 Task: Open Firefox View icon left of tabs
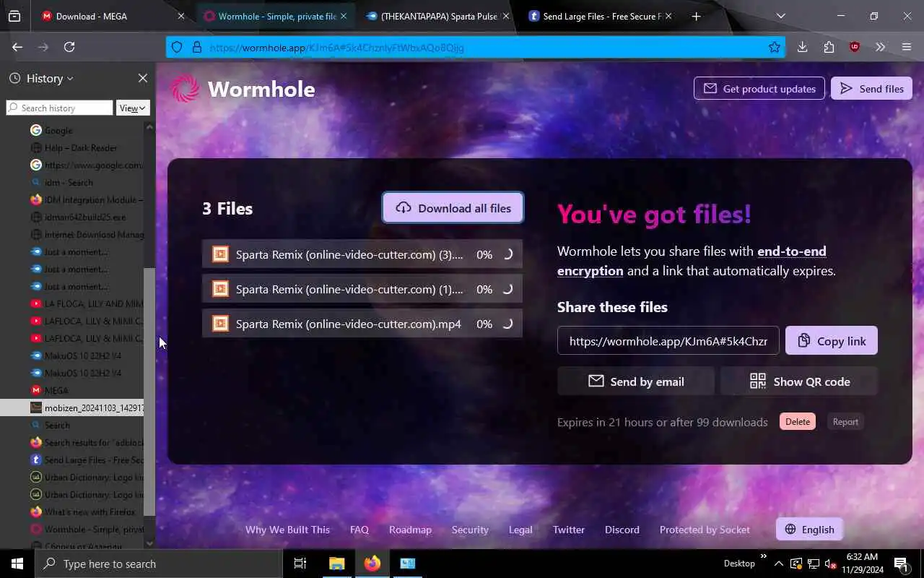[x=14, y=16]
